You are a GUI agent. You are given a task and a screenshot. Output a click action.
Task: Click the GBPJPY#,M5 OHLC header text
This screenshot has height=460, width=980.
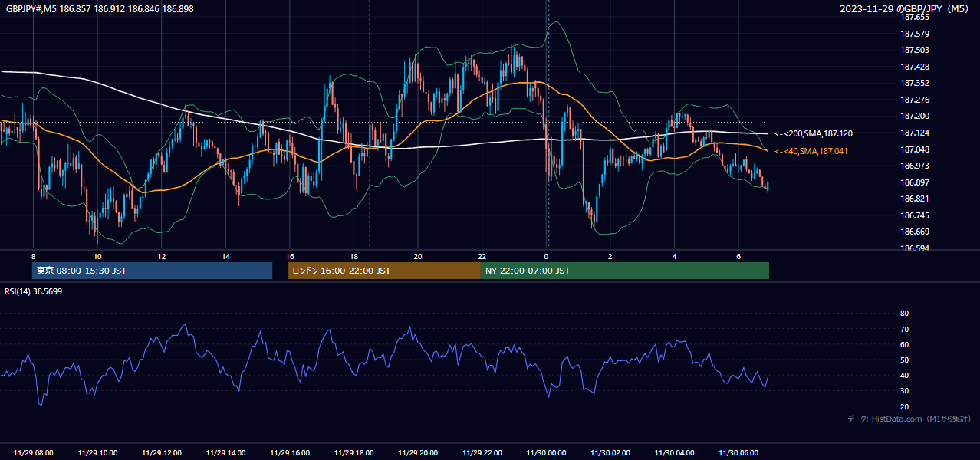(100, 8)
